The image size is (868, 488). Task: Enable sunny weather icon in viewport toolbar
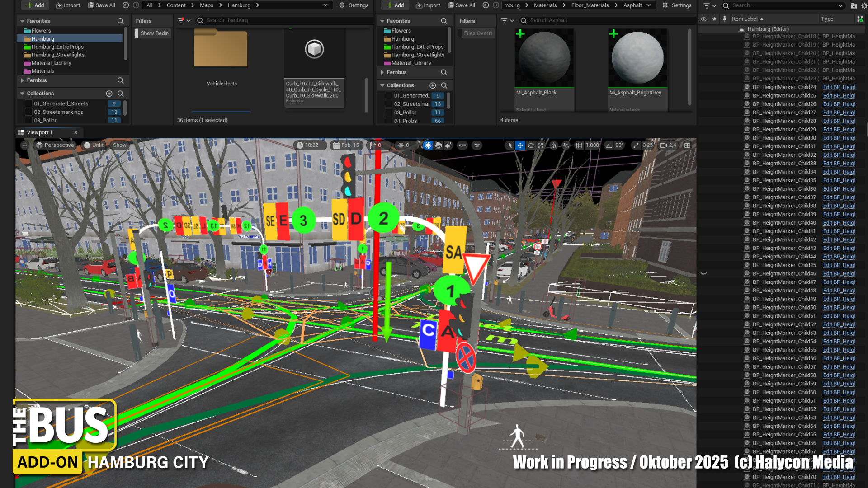[x=428, y=145]
